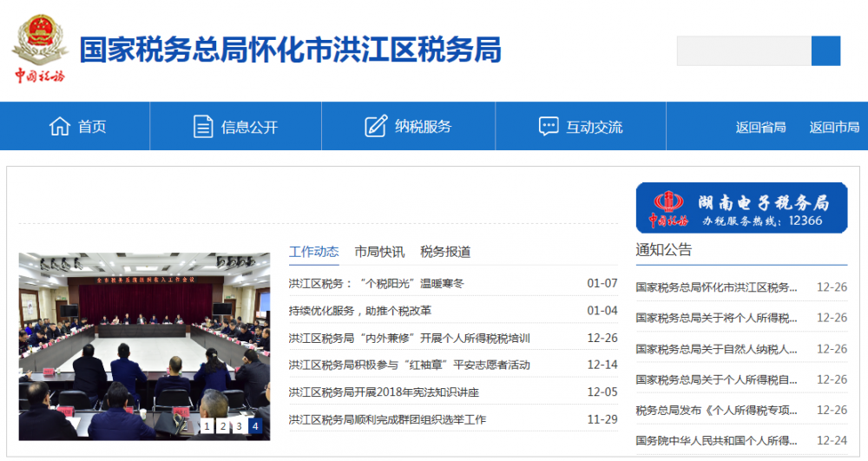Click the 返回市局 link
This screenshot has height=461, width=868.
tap(834, 127)
